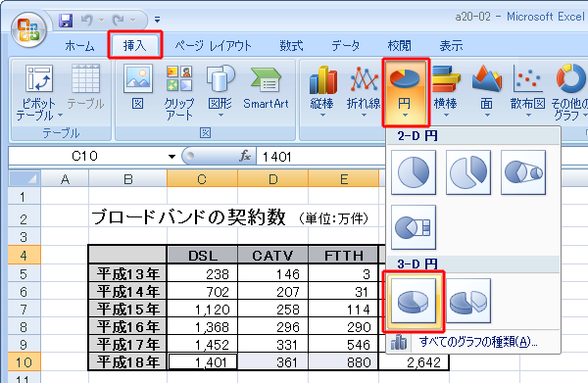Choose the 2-D basic pie chart

point(414,172)
